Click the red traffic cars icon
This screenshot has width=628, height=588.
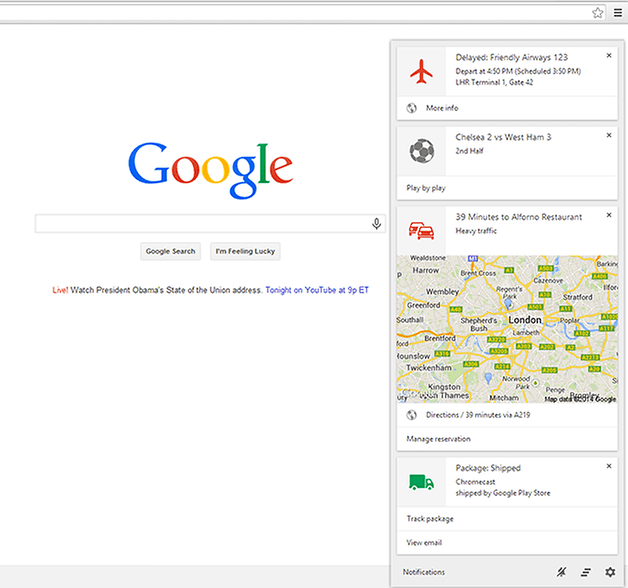pyautogui.click(x=421, y=230)
